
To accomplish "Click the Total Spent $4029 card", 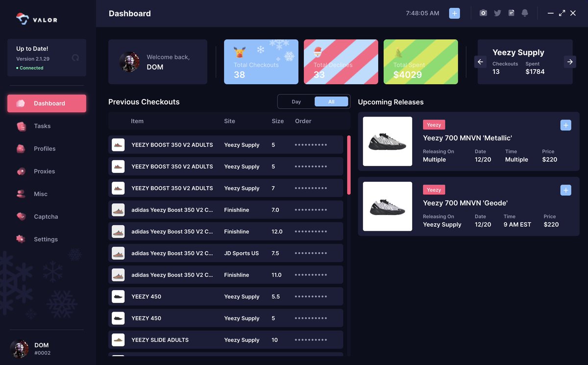I will [421, 62].
